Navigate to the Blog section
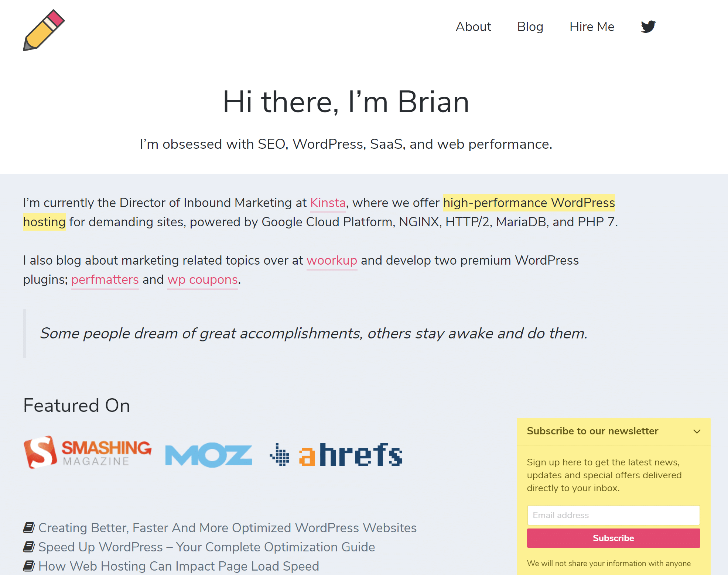Viewport: 728px width, 575px height. coord(529,26)
